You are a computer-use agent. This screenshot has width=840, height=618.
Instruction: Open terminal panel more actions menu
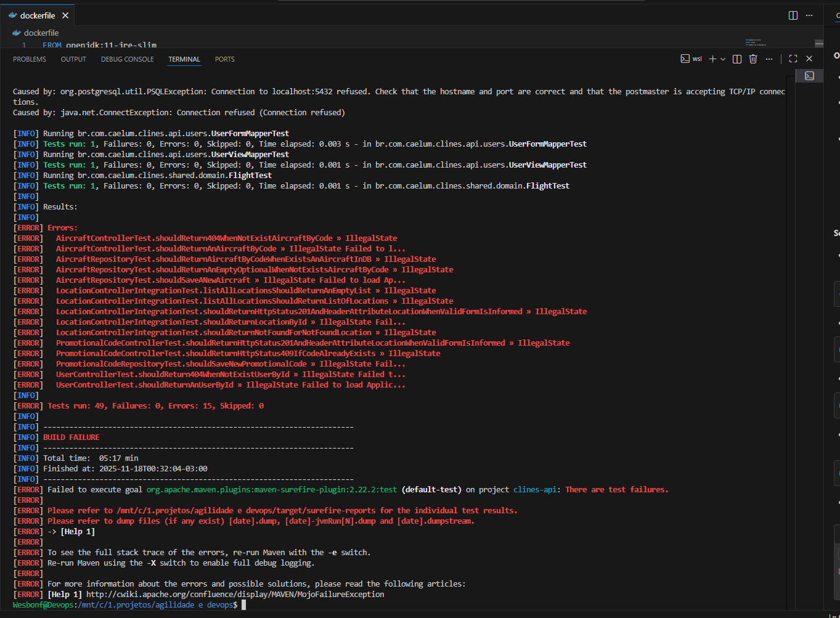tap(769, 59)
